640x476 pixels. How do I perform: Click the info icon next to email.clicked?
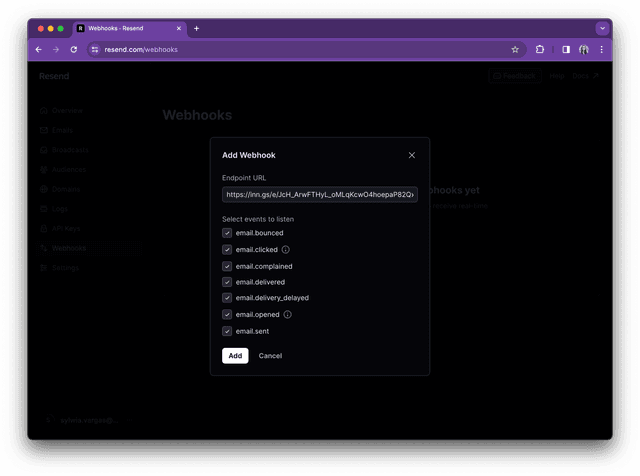(x=286, y=249)
